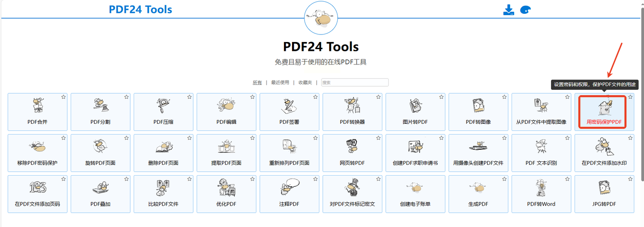Open the 移除PDF密码保护 tool tile
The height and width of the screenshot is (227, 644).
point(38,153)
